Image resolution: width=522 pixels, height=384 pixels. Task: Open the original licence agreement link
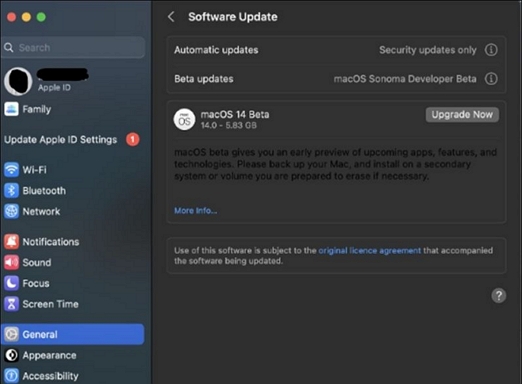click(x=370, y=250)
